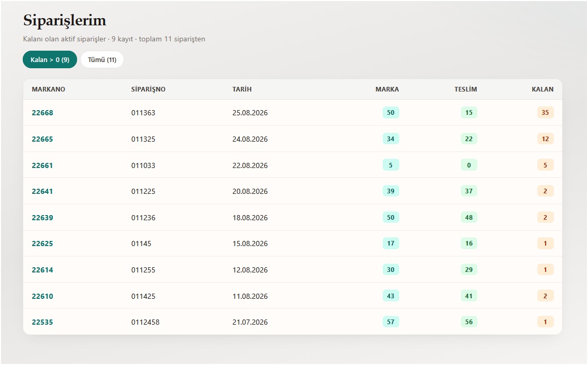The image size is (588, 365).
Task: Click Marka badge 43 in row 22610
Action: coord(391,296)
